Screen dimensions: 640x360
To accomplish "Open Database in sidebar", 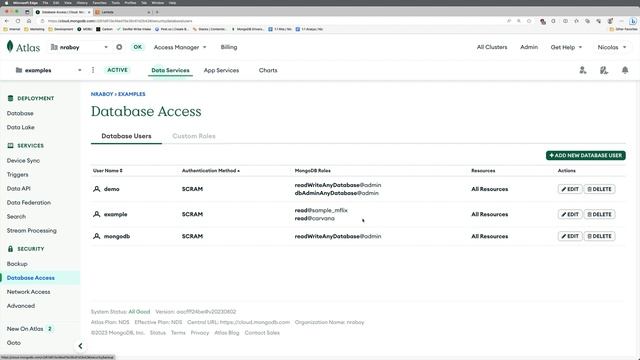I will point(20,113).
